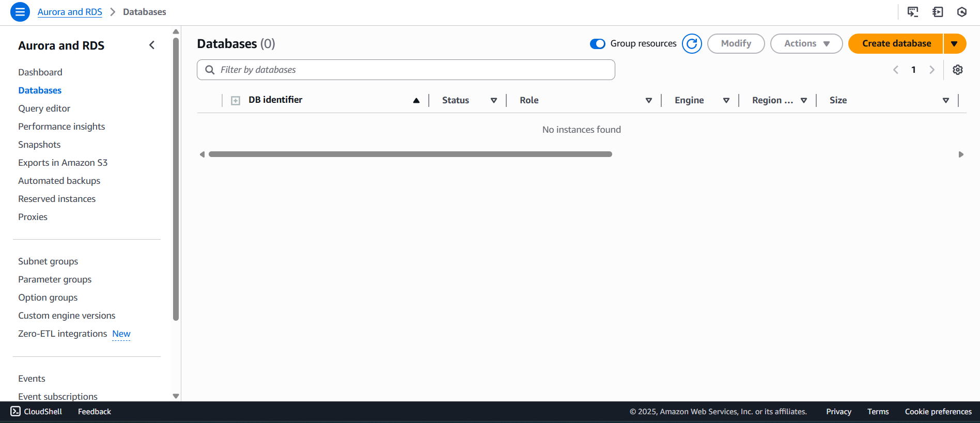Click sidebar scroll up arrow
The width and height of the screenshot is (980, 423).
click(176, 32)
